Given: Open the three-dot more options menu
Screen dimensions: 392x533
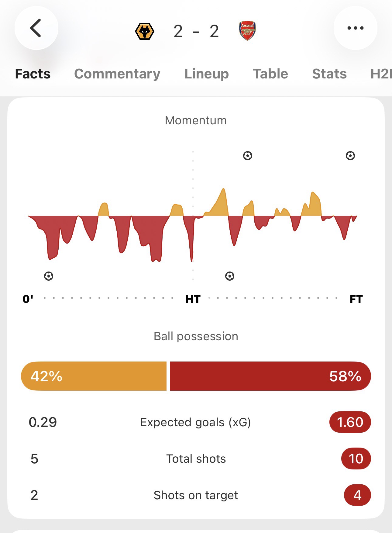Looking at the screenshot, I should coord(355,28).
